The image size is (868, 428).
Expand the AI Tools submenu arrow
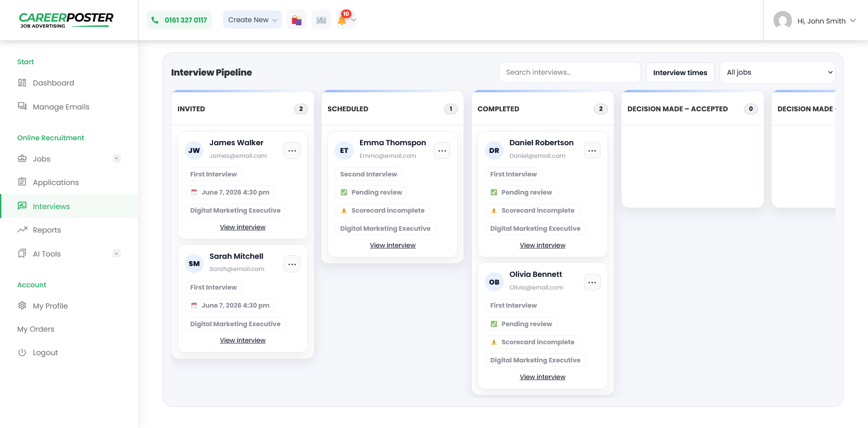pos(117,253)
